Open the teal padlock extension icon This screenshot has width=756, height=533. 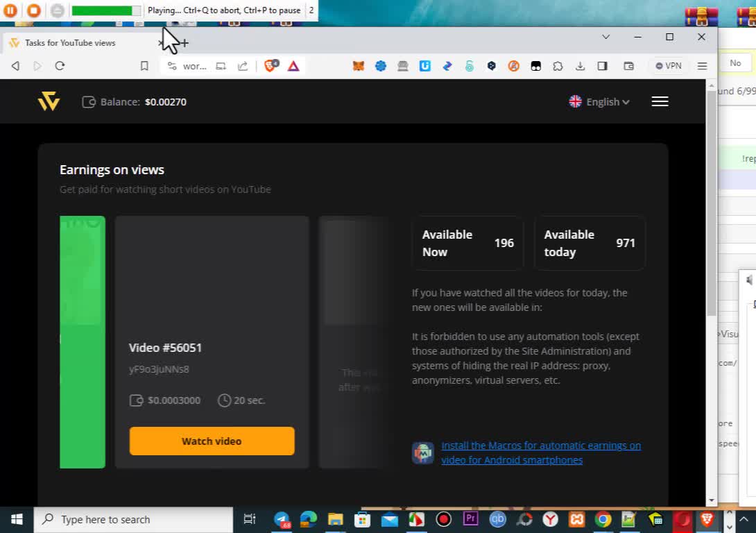pyautogui.click(x=469, y=66)
